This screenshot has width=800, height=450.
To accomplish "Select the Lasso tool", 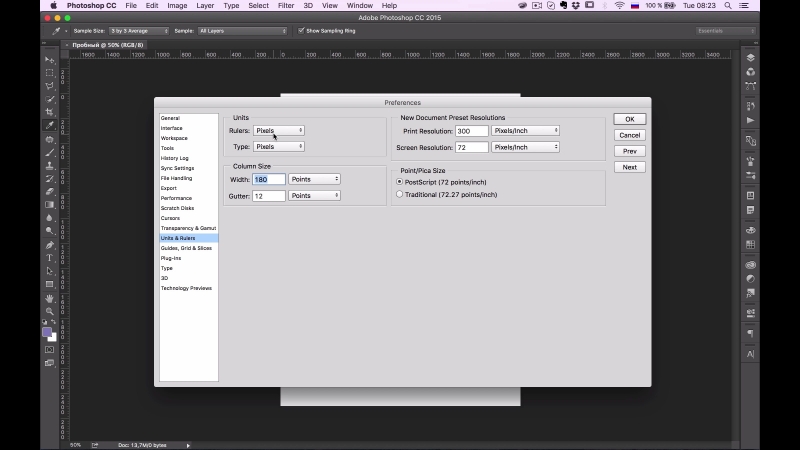I will (x=49, y=86).
